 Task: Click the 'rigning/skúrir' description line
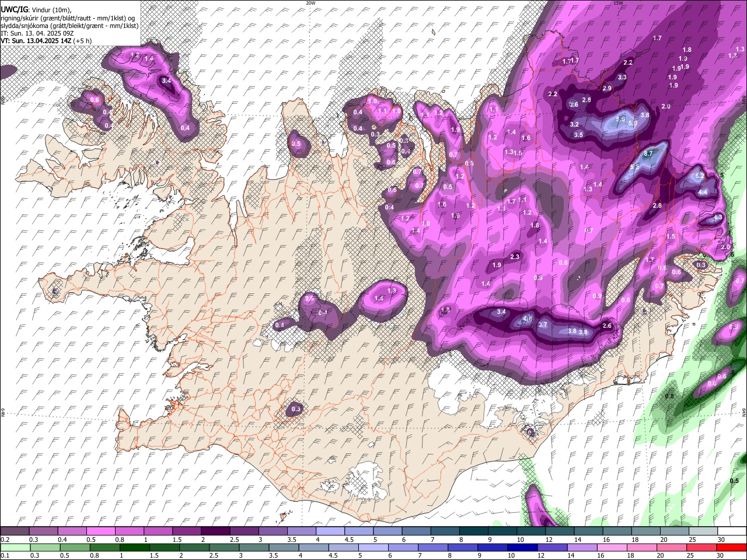(68, 18)
